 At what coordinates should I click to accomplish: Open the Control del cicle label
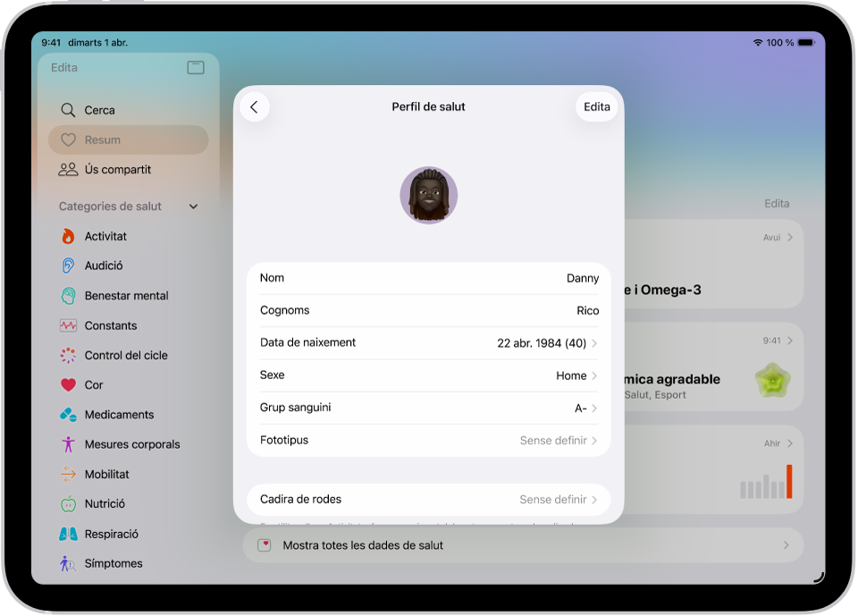pos(126,355)
